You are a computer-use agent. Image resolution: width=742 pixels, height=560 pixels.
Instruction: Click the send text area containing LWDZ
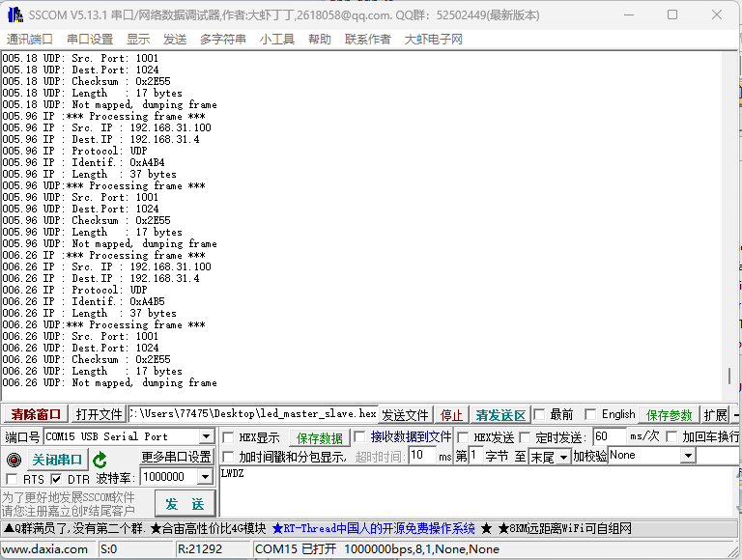coord(476,491)
